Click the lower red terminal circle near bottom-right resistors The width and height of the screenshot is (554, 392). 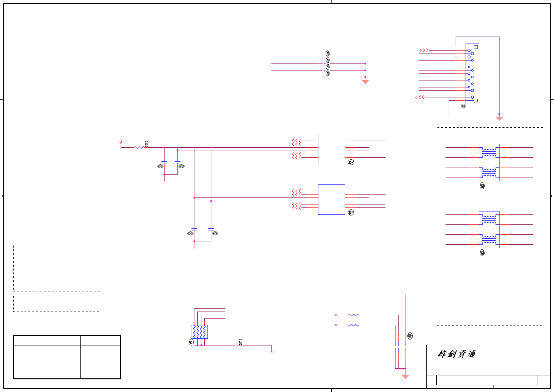[336, 325]
